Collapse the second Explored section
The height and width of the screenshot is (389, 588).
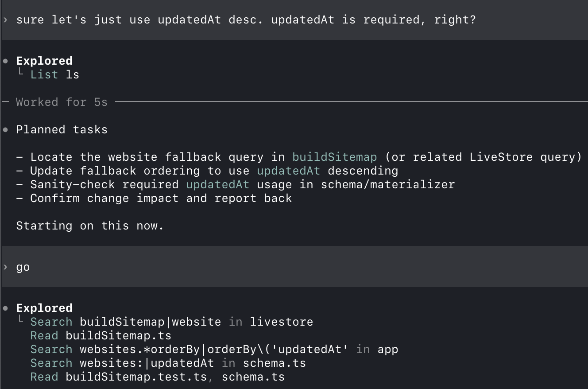point(44,307)
